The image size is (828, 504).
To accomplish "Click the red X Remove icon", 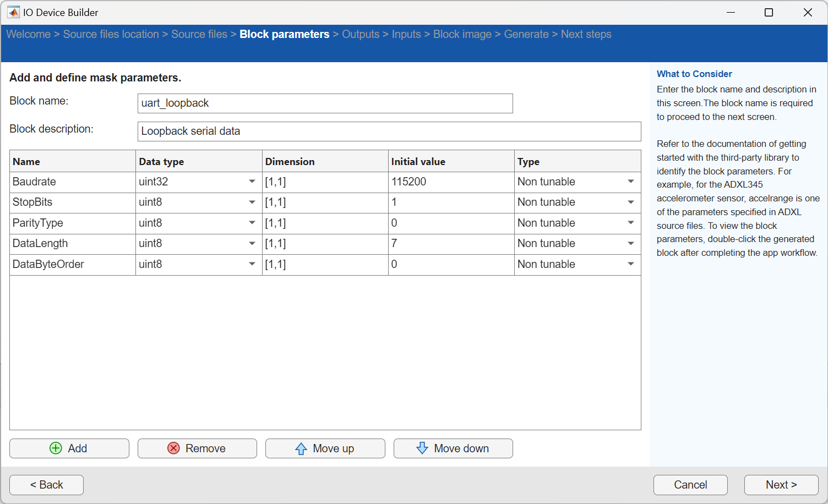I will coord(173,448).
